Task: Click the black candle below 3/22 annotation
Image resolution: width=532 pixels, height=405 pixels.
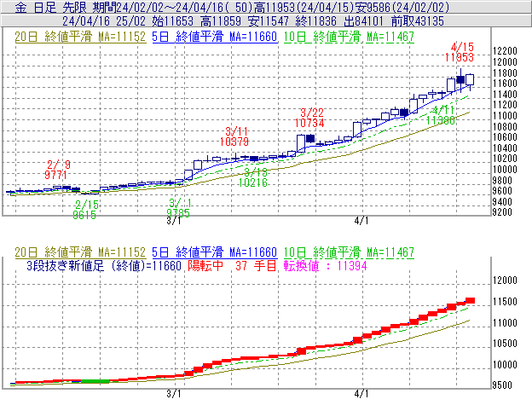Action: pos(310,138)
